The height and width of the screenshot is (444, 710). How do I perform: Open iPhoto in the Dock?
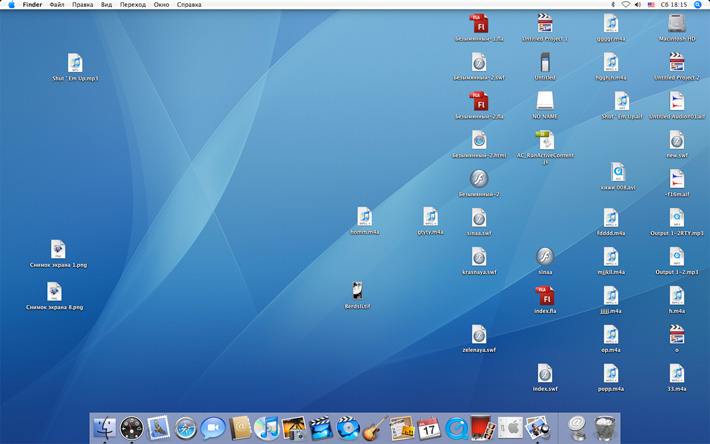tap(294, 428)
